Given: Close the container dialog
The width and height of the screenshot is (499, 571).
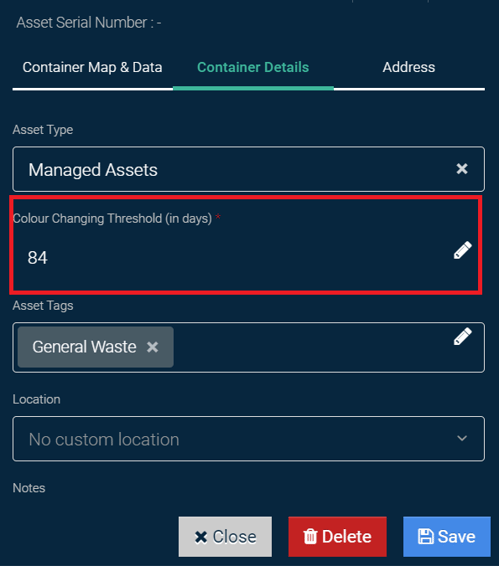Looking at the screenshot, I should coord(225,536).
